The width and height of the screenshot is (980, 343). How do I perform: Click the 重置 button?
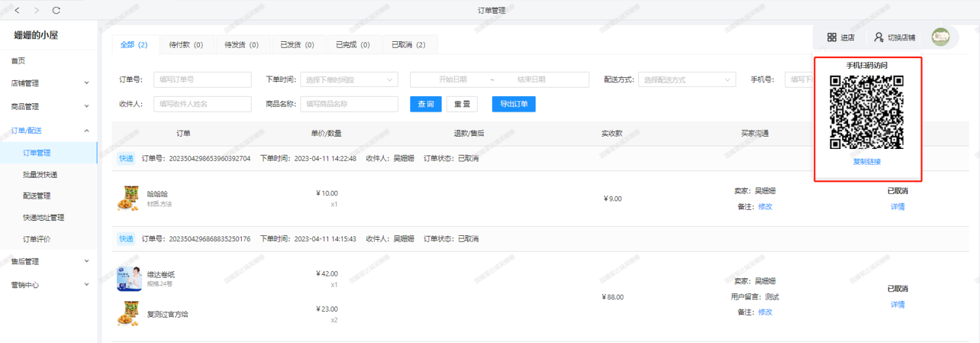tap(462, 104)
